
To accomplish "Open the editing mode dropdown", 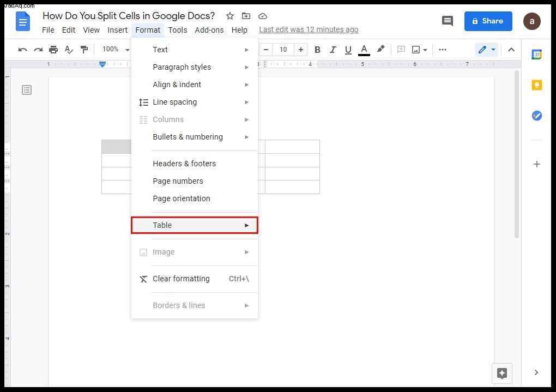I will (x=486, y=50).
